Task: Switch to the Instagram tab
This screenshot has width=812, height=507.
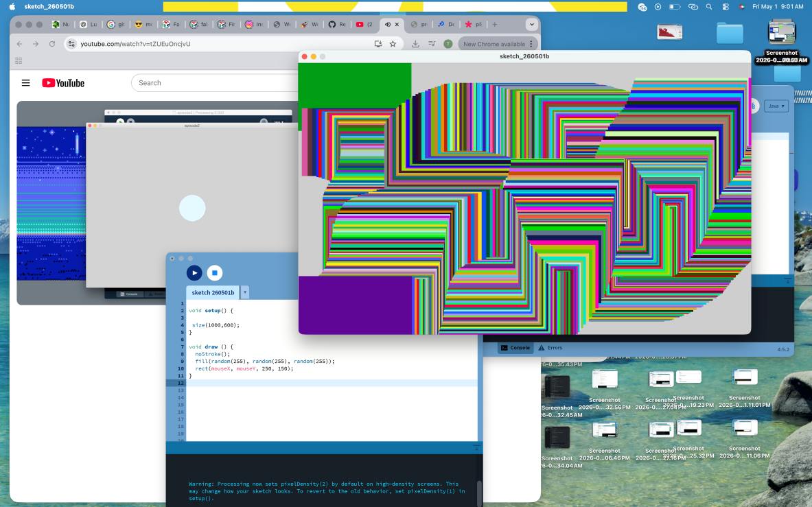Action: pos(253,24)
